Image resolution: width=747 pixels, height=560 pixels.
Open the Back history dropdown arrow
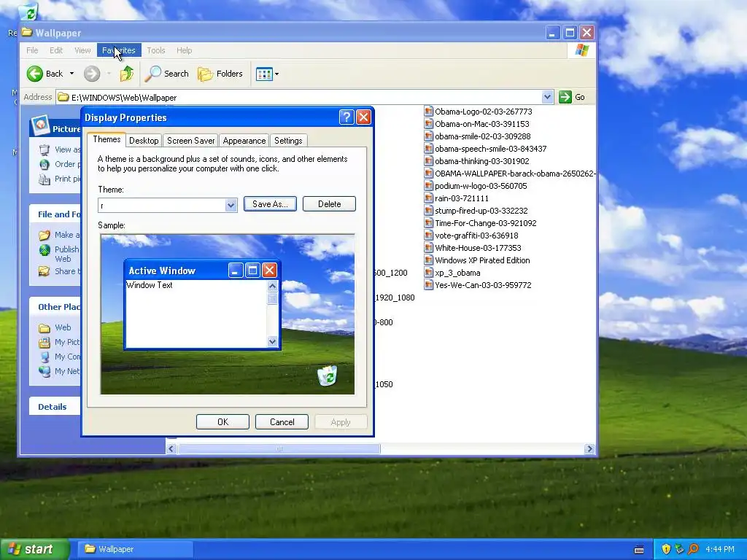71,74
